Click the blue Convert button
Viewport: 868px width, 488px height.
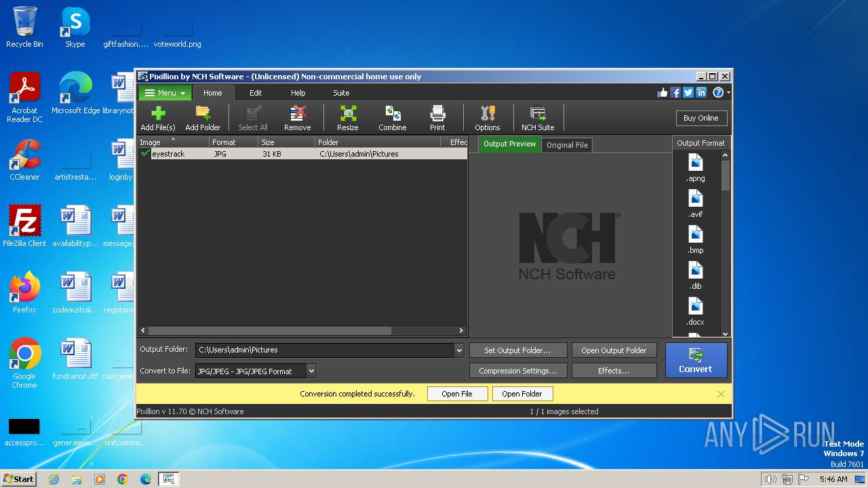[x=696, y=360]
